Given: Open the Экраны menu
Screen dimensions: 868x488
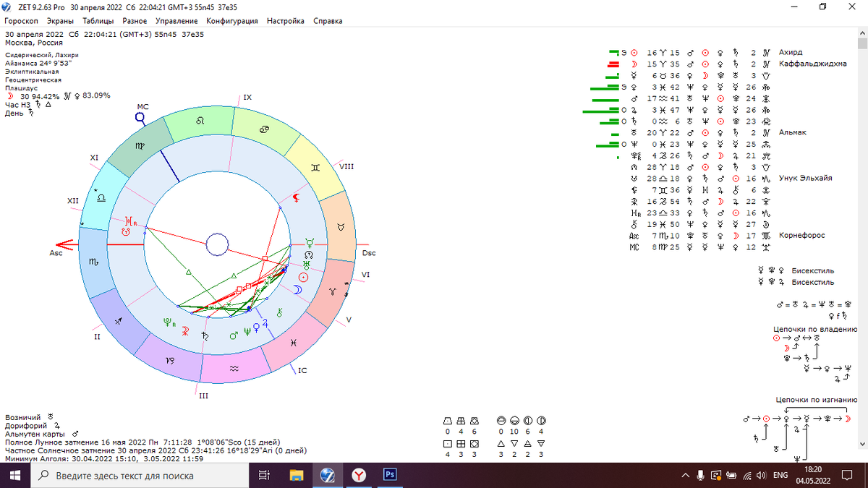Looking at the screenshot, I should (x=60, y=21).
